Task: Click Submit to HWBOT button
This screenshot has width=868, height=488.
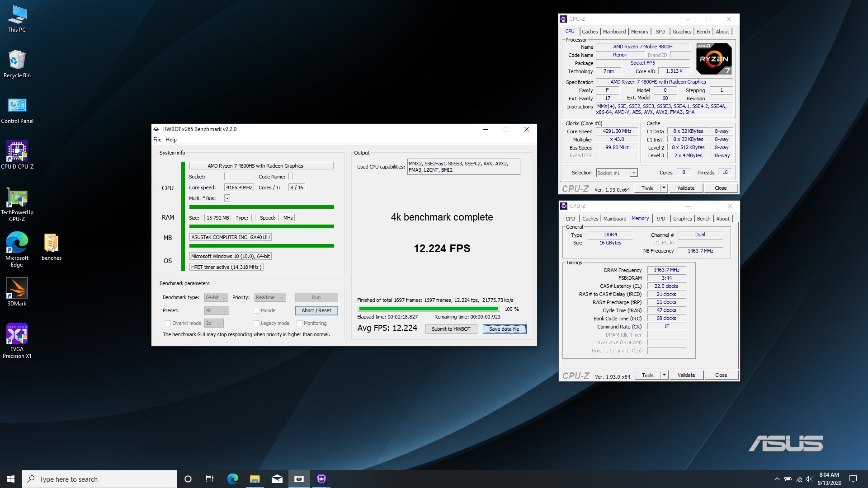Action: [451, 329]
